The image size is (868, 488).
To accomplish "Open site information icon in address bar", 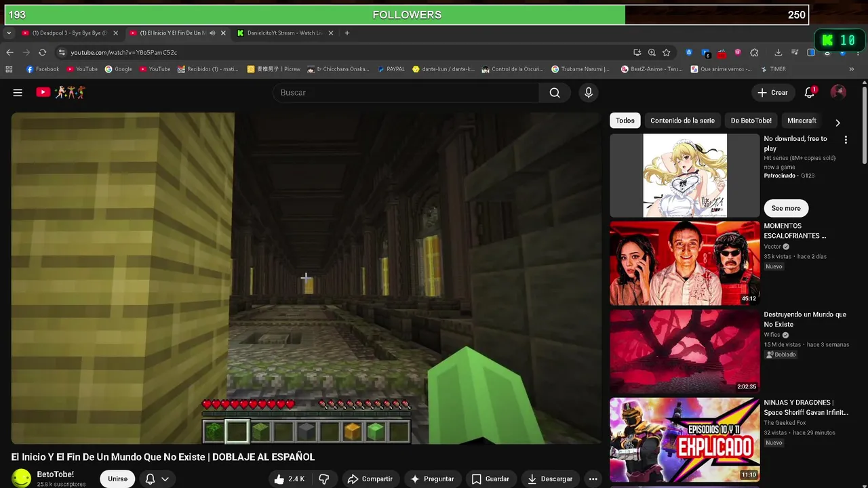I will 62,52.
